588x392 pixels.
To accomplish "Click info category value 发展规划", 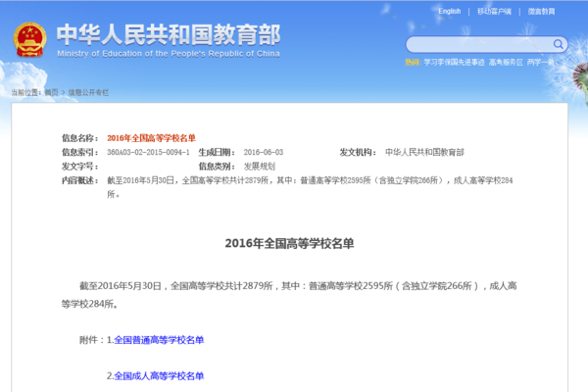I will click(260, 167).
